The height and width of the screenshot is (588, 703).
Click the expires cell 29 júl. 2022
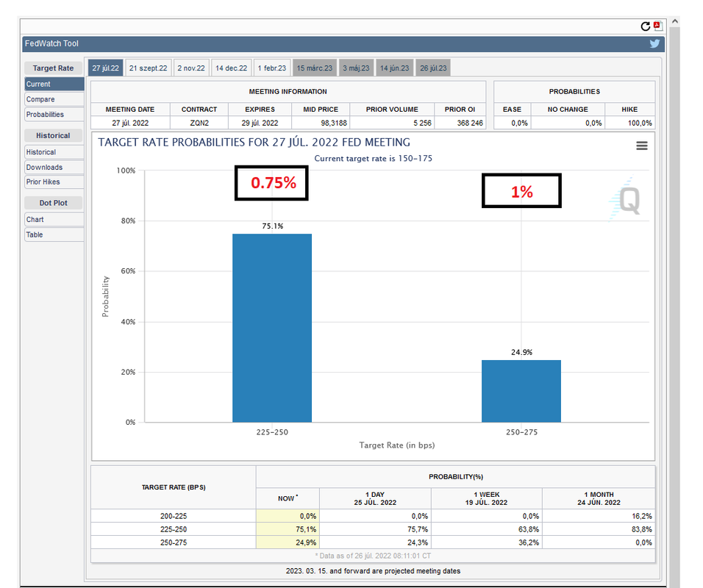(x=260, y=123)
